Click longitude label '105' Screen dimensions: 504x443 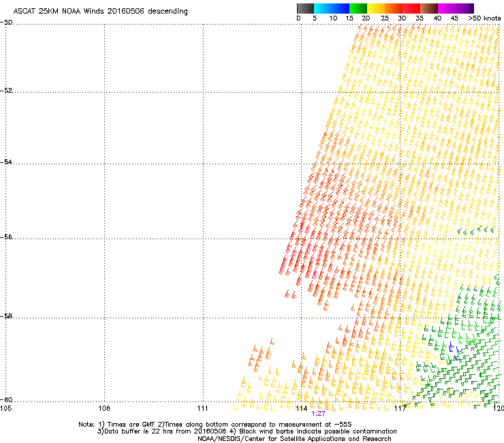(5, 408)
